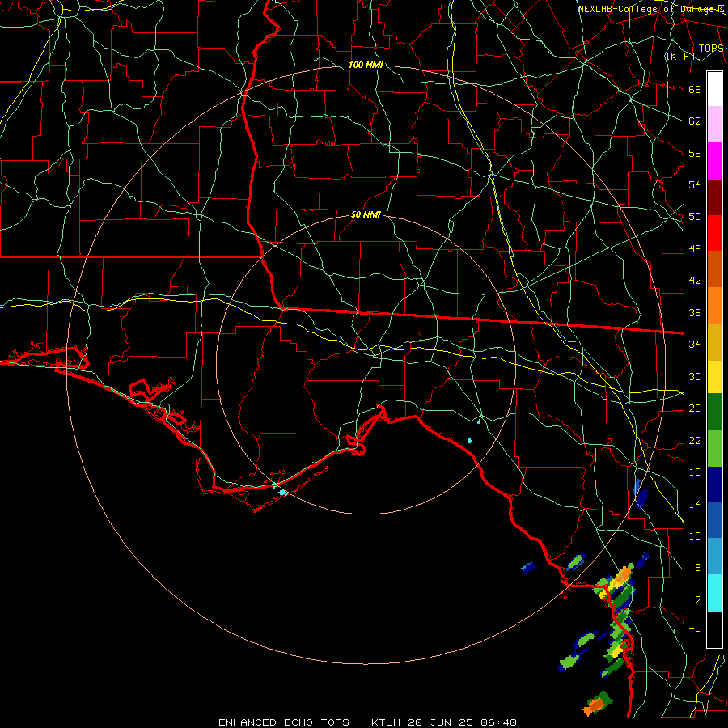Click the TOPS legend title
Viewport: 728px width, 728px height.
coord(711,48)
